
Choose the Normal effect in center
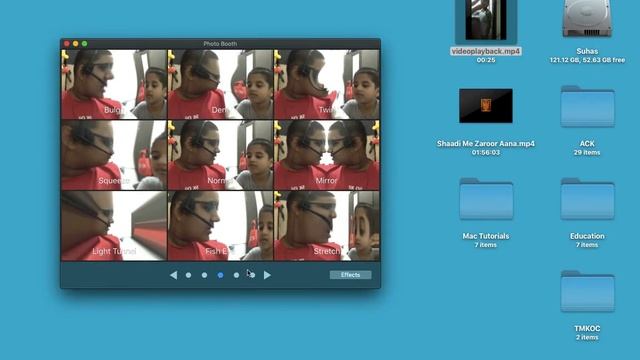coord(220,155)
